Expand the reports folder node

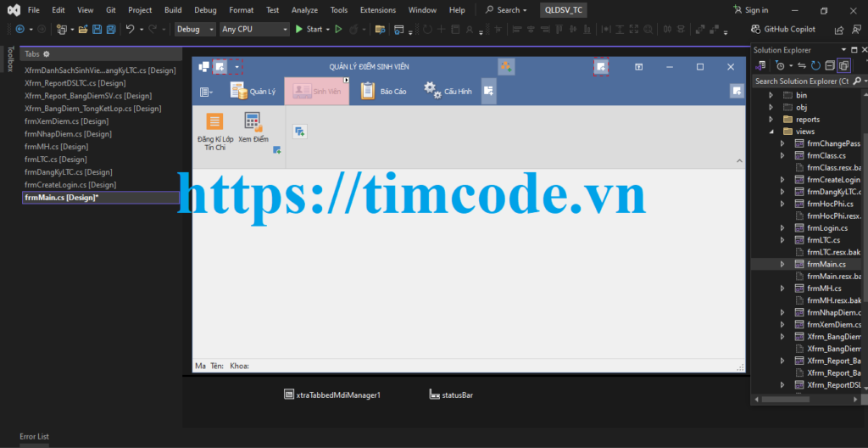771,119
